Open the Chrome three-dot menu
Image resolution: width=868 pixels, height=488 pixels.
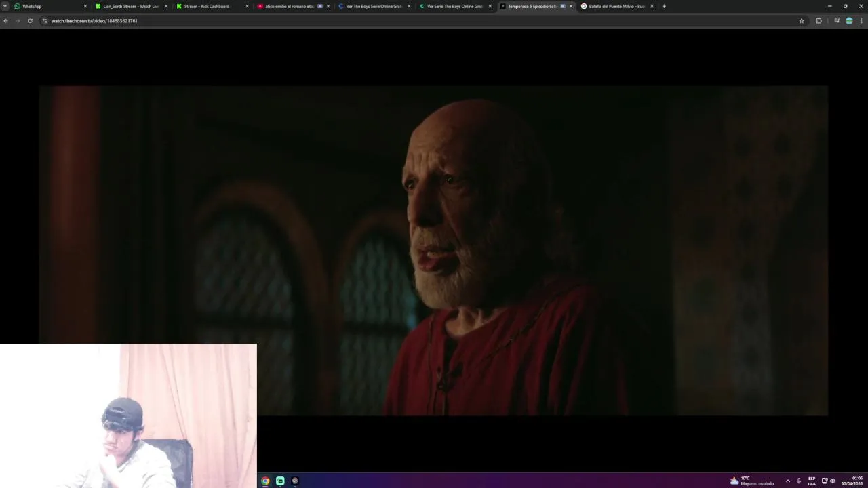[x=862, y=20]
